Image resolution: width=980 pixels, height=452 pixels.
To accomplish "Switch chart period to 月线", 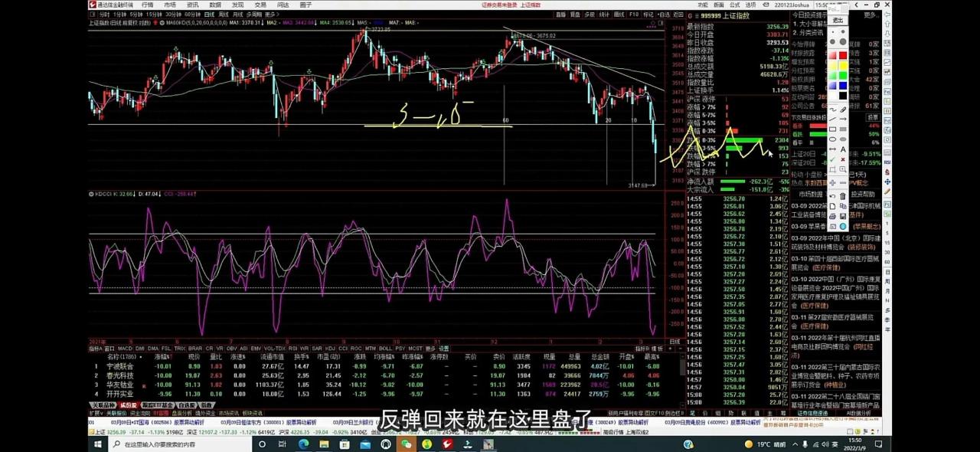I will coord(237,15).
